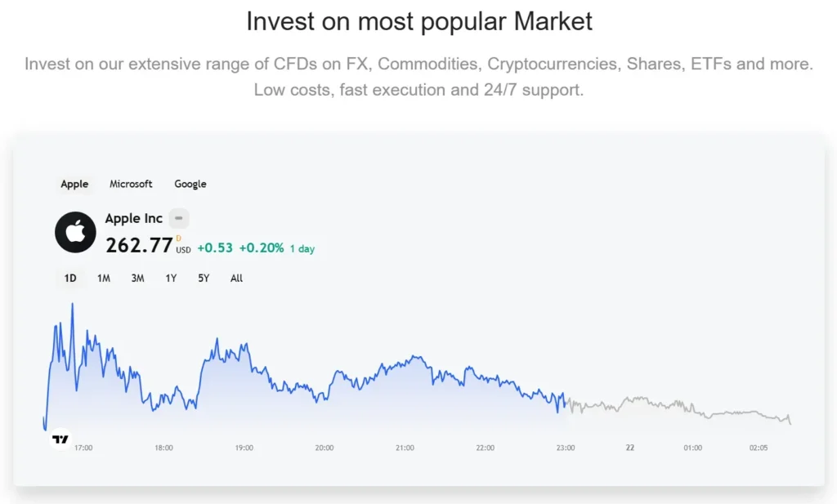The width and height of the screenshot is (837, 504).
Task: Click the 262.77 price value
Action: 139,245
